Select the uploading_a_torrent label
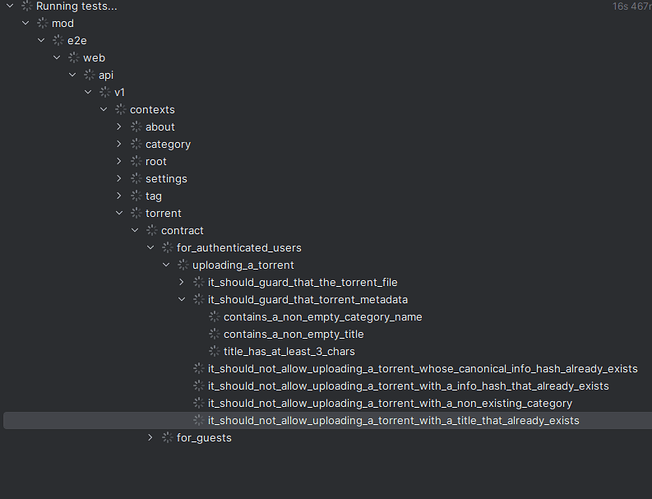Viewport: 652px width, 499px height. (243, 265)
